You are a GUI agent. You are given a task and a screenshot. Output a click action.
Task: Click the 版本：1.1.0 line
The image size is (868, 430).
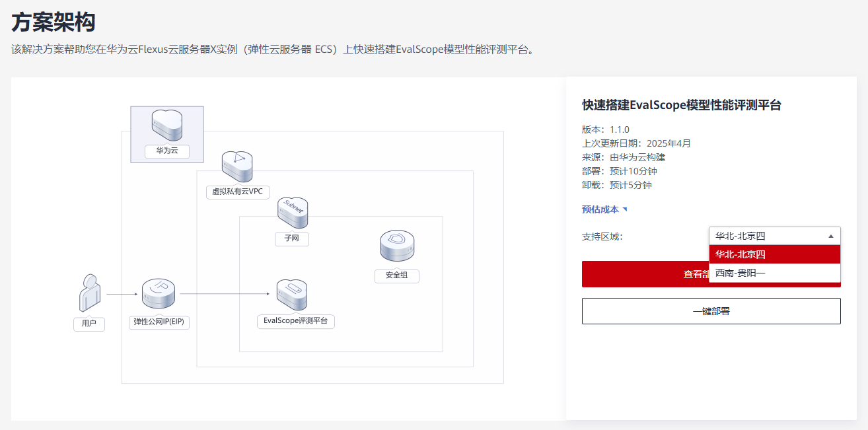(606, 129)
